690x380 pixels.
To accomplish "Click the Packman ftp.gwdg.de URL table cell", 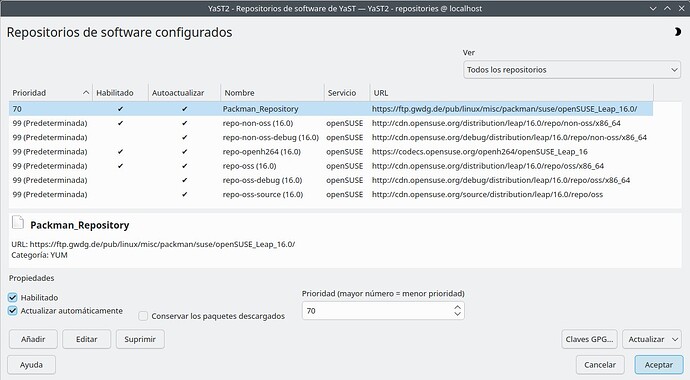I will (x=504, y=109).
